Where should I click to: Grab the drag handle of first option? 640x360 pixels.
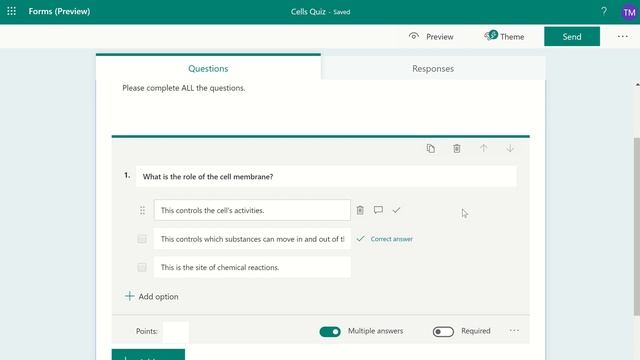click(x=142, y=210)
